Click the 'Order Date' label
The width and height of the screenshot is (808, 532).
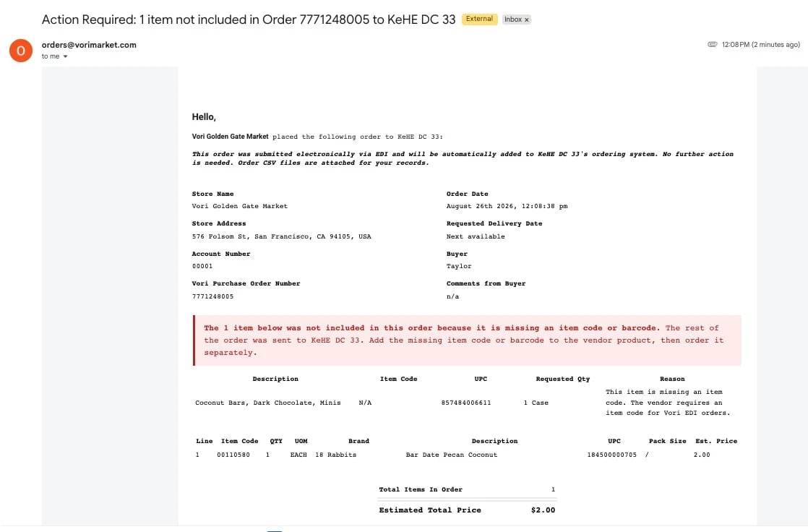click(468, 194)
